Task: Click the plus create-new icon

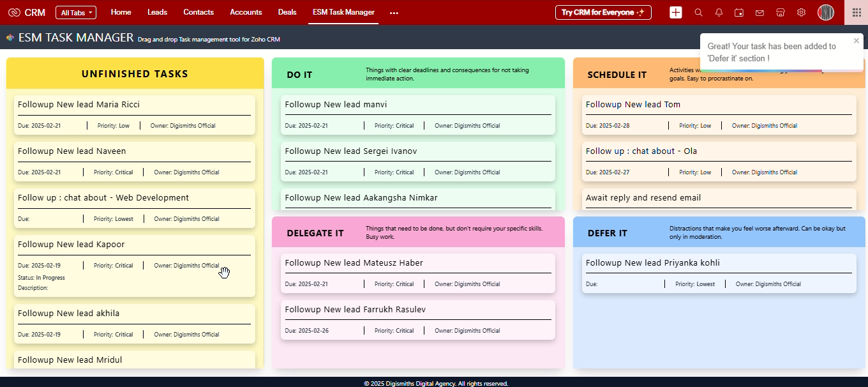Action: [x=676, y=13]
